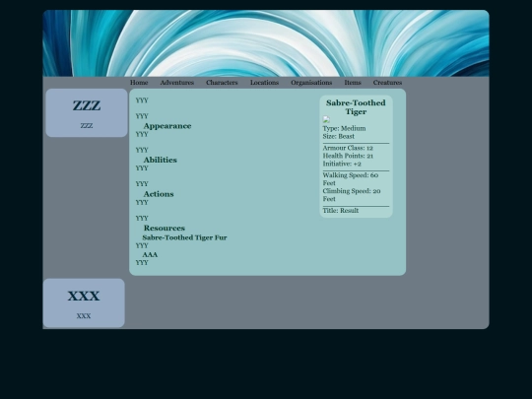Click Climbing Speed: 20 Feet entry
Screen dimensions: 532x399
click(x=352, y=195)
